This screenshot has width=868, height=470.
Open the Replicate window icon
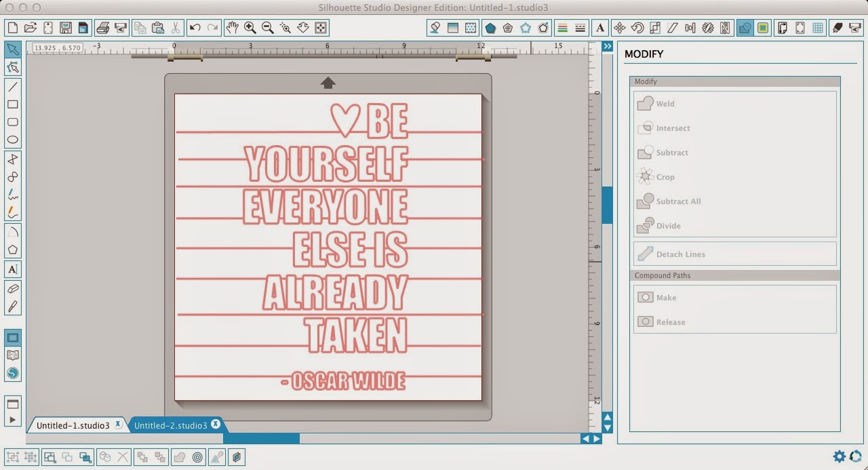coord(708,28)
